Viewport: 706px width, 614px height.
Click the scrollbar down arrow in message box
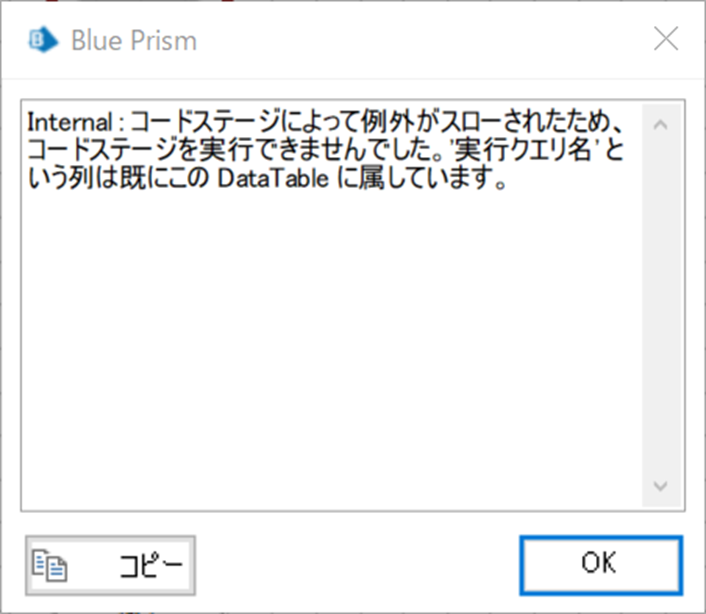(x=661, y=486)
